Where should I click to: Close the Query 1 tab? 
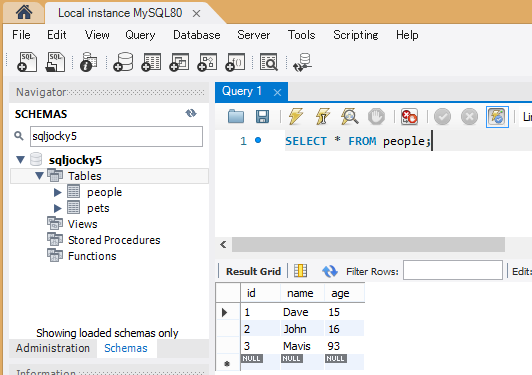pos(277,92)
